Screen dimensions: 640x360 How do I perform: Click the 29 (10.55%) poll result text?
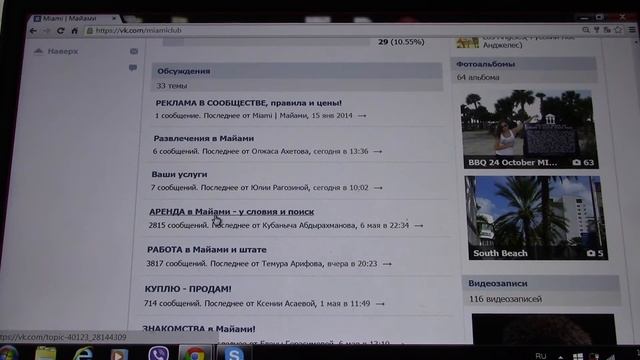click(401, 42)
